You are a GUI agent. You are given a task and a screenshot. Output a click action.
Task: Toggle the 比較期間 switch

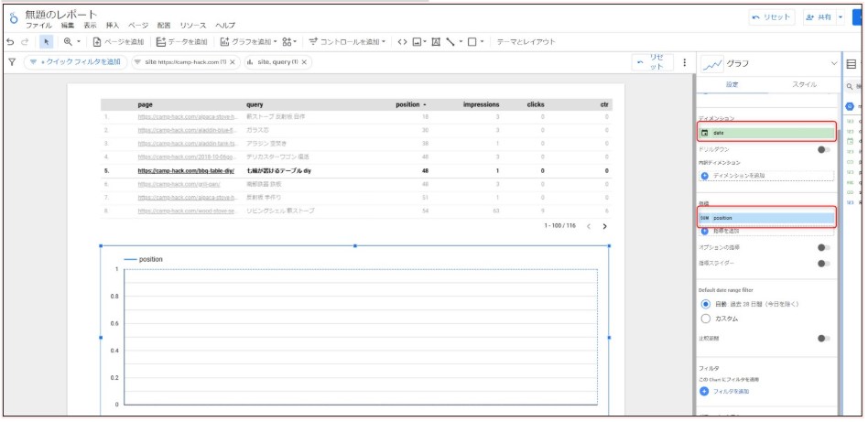[x=824, y=339]
